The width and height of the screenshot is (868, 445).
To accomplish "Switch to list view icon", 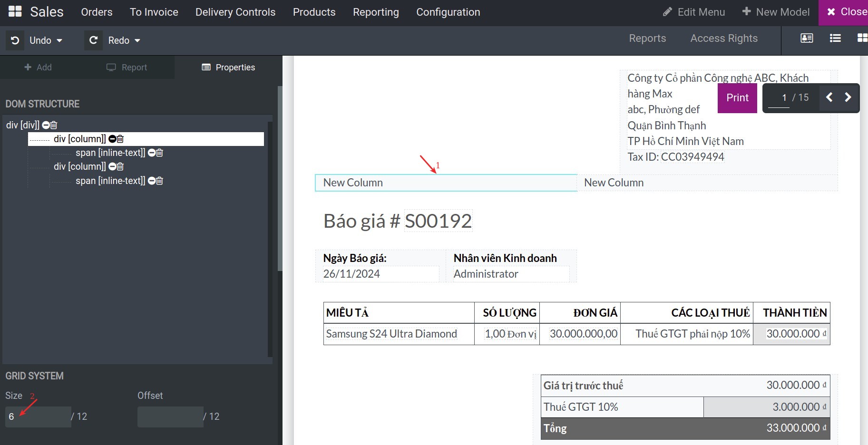I will pos(835,38).
